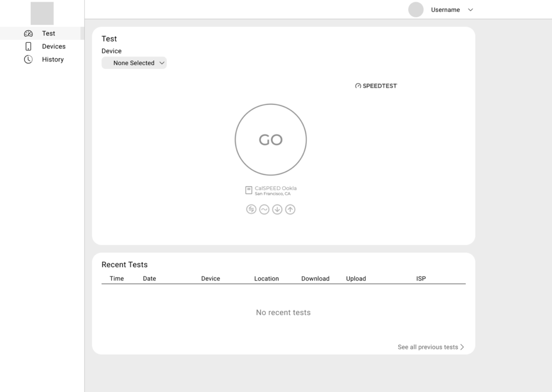Open Devices page label in the sidebar
552x392 pixels.
click(x=54, y=46)
